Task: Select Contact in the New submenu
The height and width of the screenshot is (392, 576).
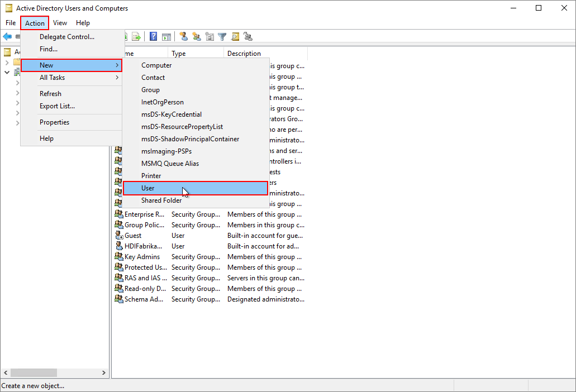Action: point(196,78)
